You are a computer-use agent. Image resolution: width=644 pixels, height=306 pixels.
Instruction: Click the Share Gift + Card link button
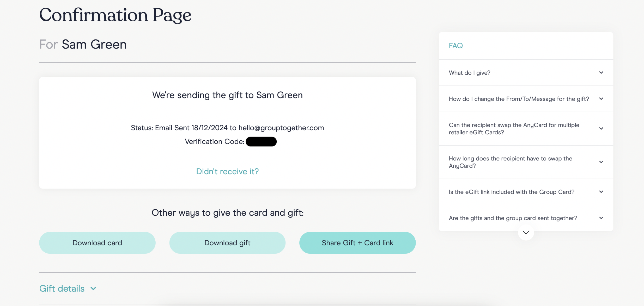click(x=357, y=243)
